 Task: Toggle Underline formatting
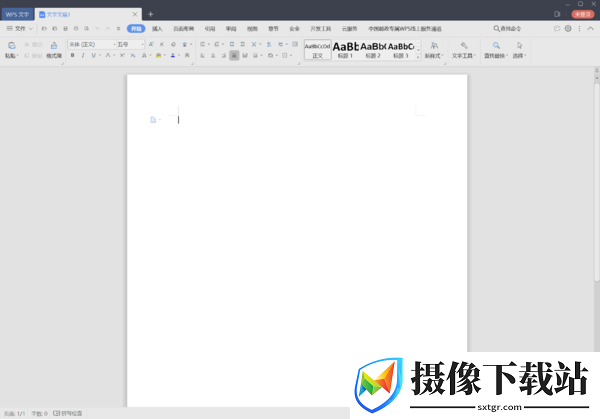click(93, 55)
